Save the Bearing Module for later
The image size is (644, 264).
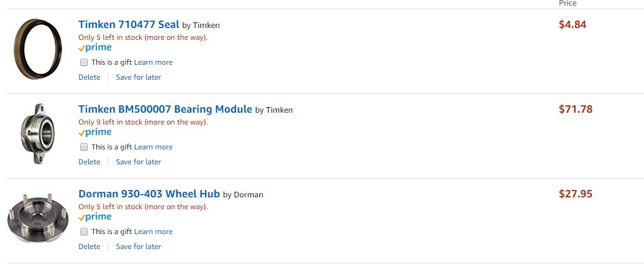point(139,162)
